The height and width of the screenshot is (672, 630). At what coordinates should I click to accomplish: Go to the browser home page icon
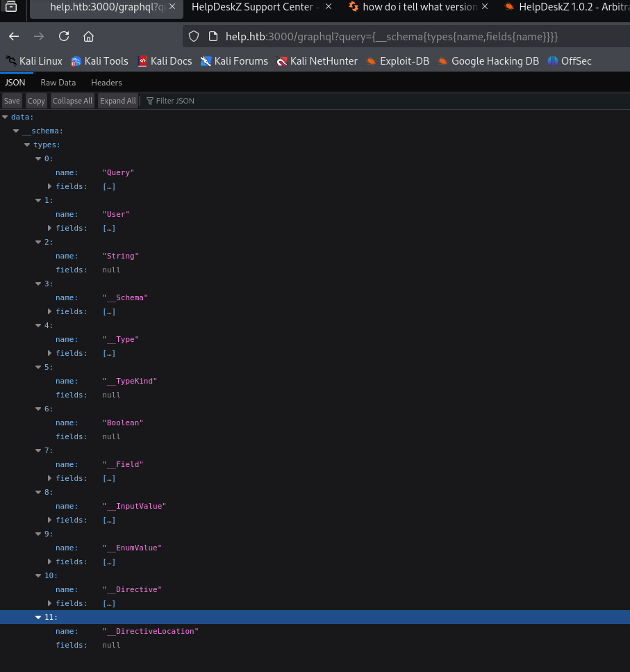coord(88,36)
